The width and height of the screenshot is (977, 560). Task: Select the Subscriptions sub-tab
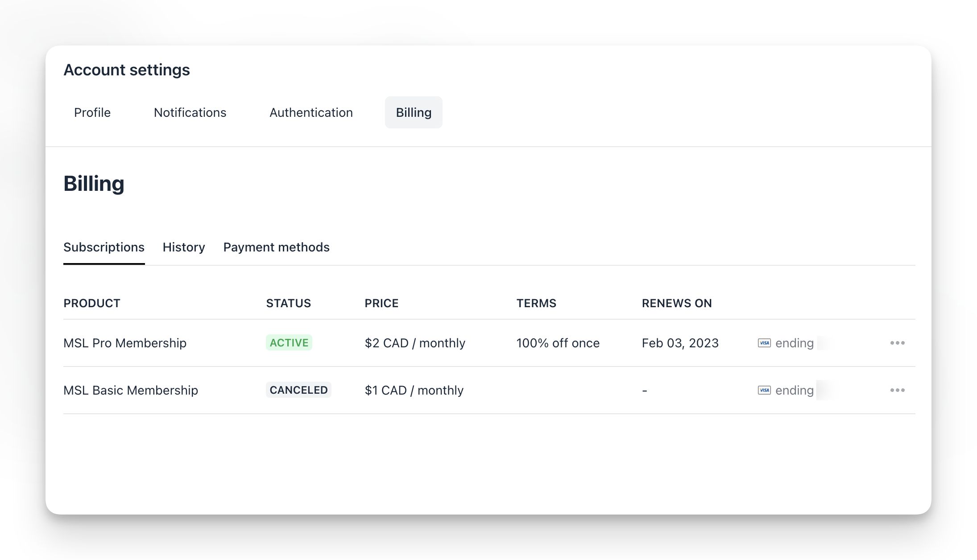click(x=104, y=247)
